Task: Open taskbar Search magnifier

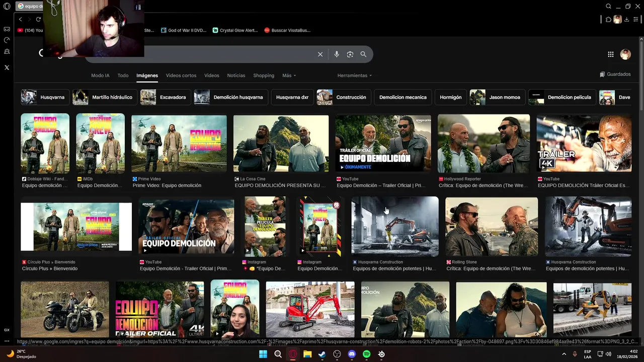Action: tap(278, 354)
